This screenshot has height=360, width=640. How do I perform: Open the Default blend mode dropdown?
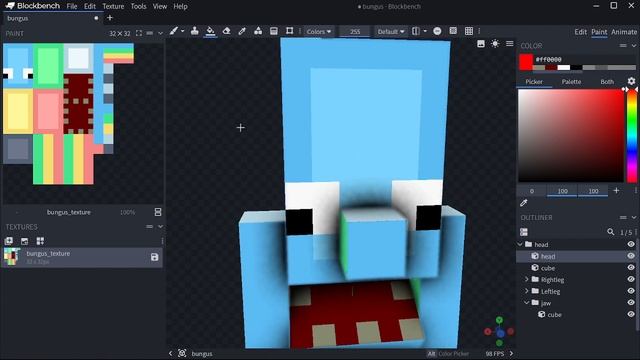(391, 31)
